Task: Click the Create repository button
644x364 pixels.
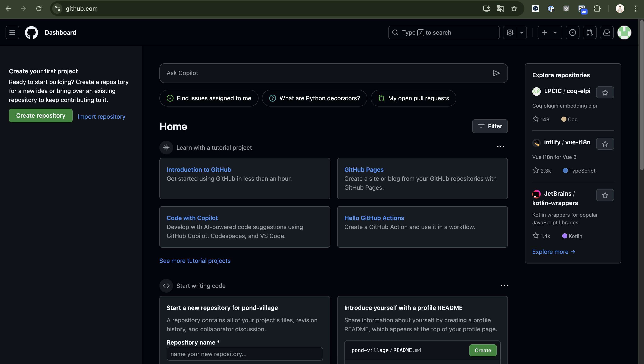Action: click(41, 115)
